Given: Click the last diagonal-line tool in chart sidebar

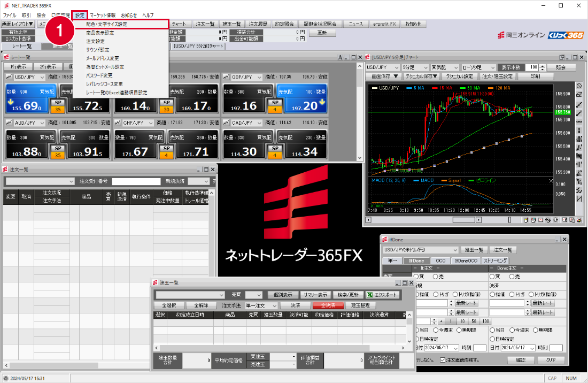Looking at the screenshot, I should pyautogui.click(x=579, y=199).
